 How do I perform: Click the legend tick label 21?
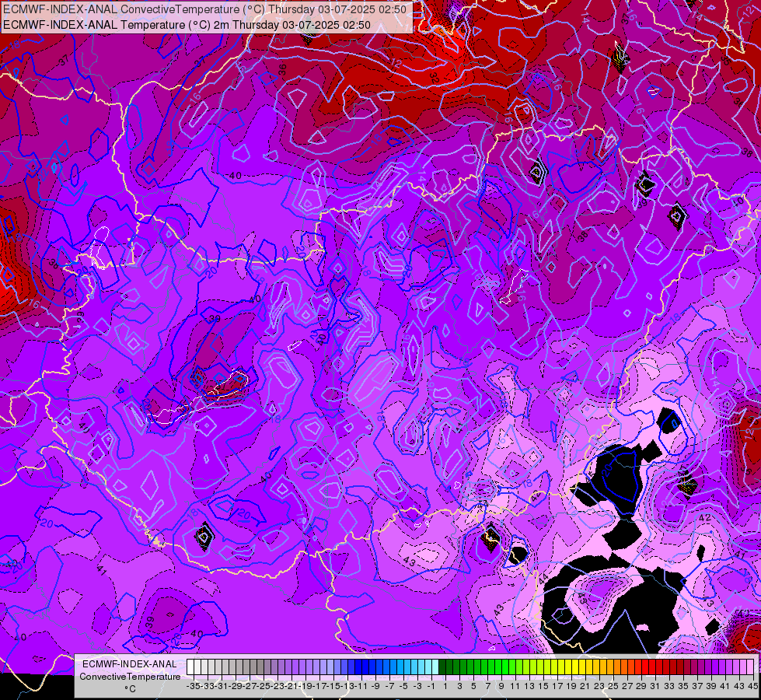[586, 687]
